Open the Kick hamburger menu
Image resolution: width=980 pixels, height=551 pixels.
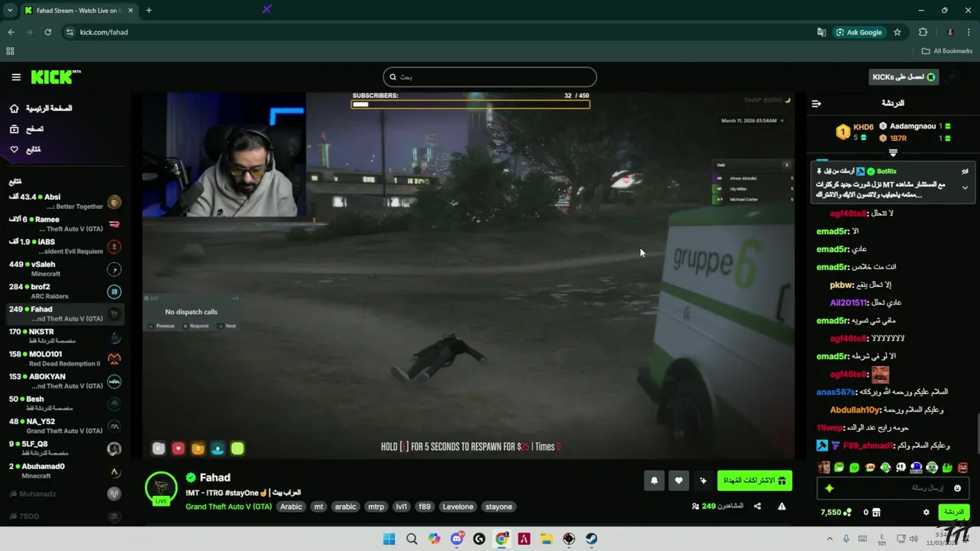(16, 77)
